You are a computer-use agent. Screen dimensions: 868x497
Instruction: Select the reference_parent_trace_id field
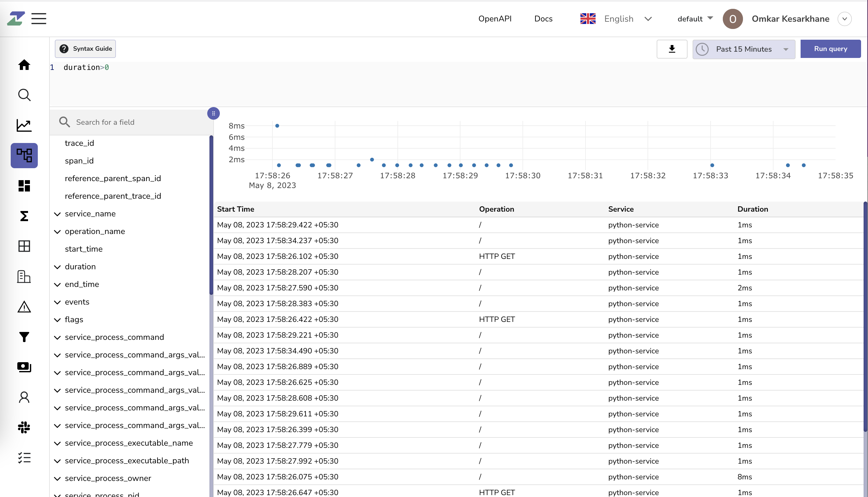pos(113,196)
